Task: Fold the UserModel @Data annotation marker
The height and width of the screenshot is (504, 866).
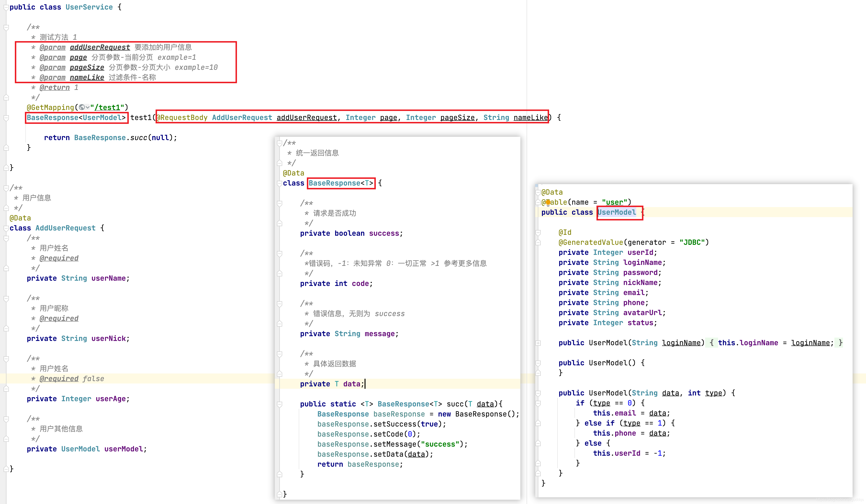Action: pos(538,192)
